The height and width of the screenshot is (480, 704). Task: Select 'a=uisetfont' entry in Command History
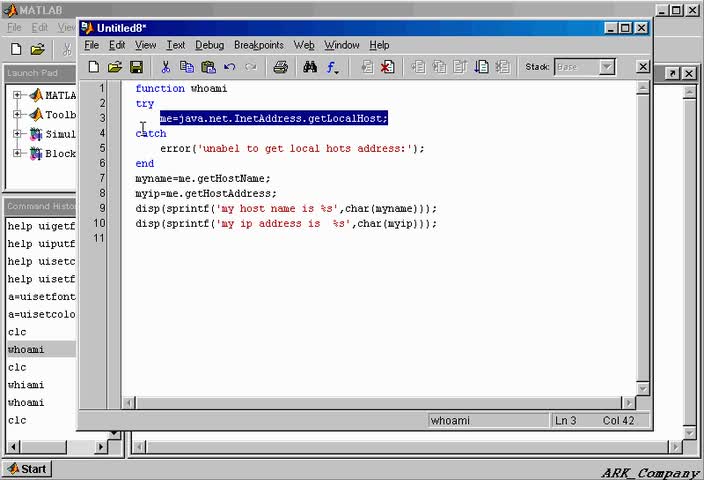[x=41, y=296]
